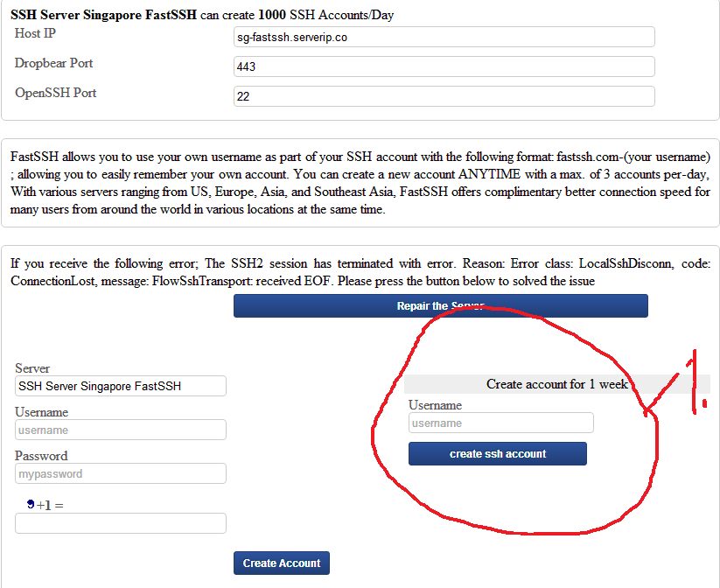Click the "Create Account" button

point(281,563)
